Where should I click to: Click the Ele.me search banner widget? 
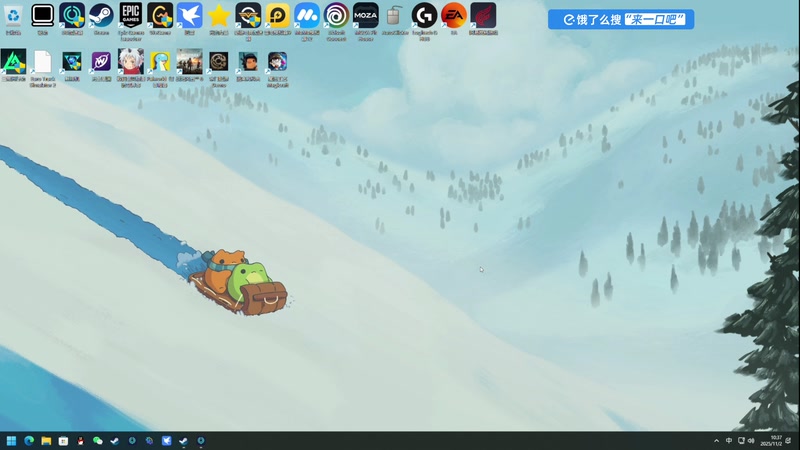(621, 19)
